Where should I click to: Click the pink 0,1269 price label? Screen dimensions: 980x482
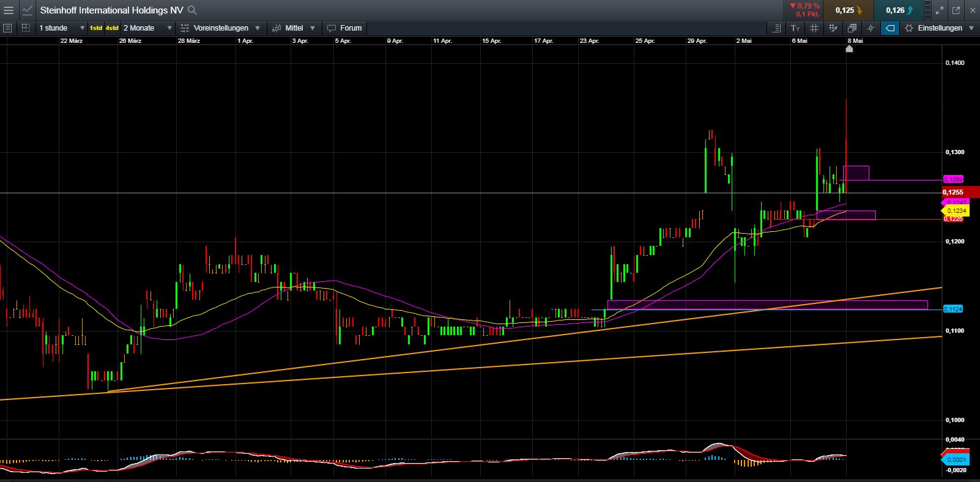tap(953, 180)
